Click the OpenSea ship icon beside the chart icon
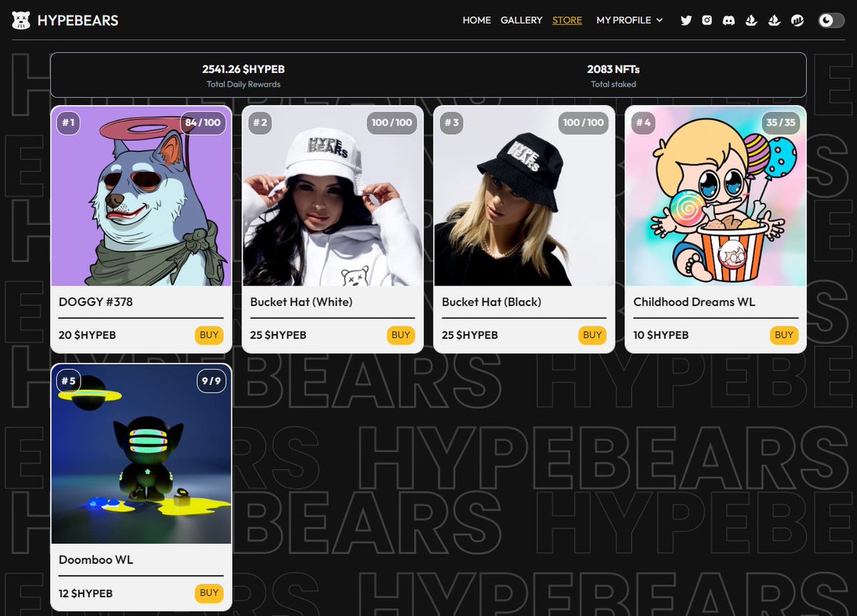The width and height of the screenshot is (857, 616). (774, 20)
